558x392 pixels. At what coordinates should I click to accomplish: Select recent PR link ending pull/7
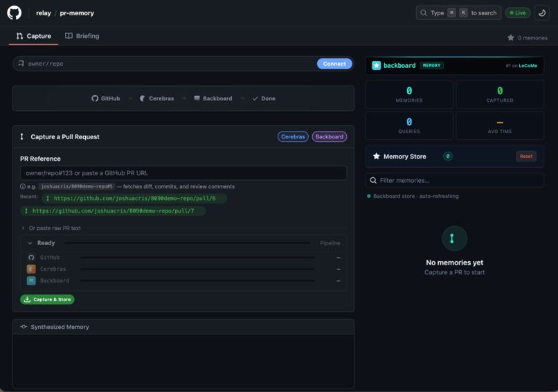pyautogui.click(x=113, y=211)
